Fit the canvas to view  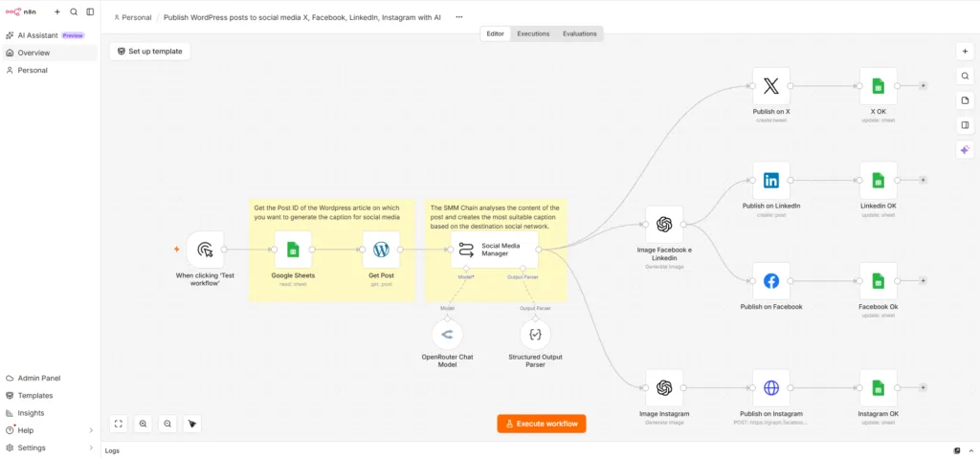pos(118,424)
